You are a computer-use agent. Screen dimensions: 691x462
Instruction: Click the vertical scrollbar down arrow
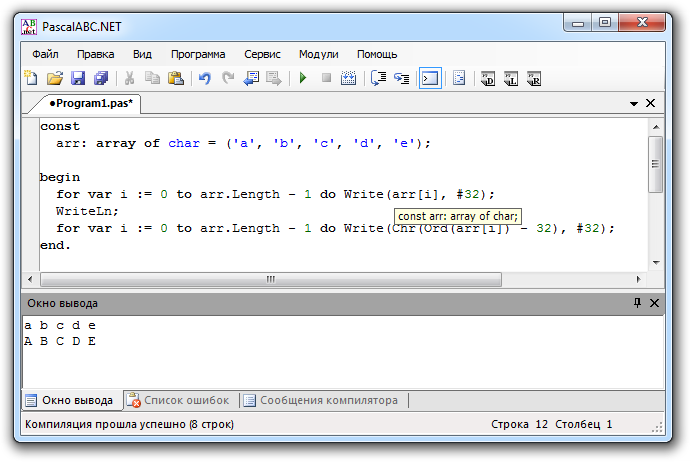pos(656,263)
